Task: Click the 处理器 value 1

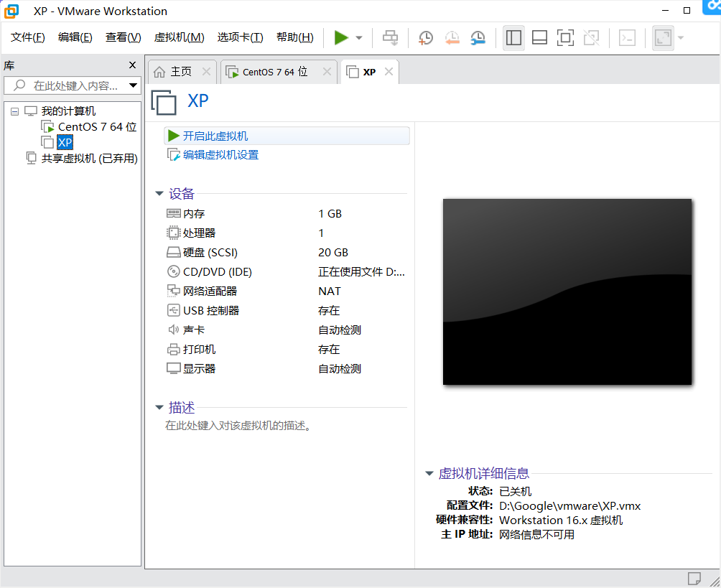Action: (321, 233)
